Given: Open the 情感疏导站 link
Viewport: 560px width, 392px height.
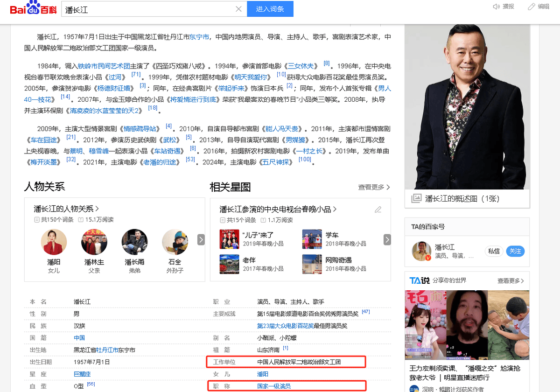Looking at the screenshot, I should [x=140, y=128].
